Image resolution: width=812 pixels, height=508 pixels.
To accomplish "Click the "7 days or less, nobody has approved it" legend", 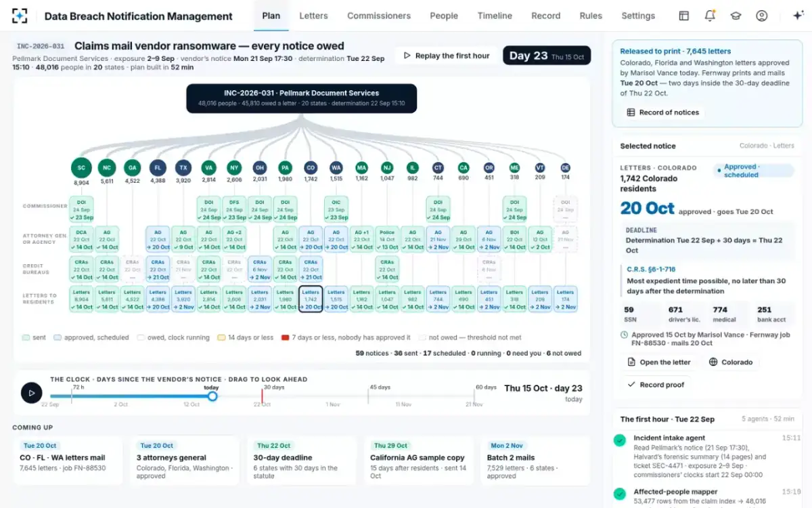I will click(346, 337).
